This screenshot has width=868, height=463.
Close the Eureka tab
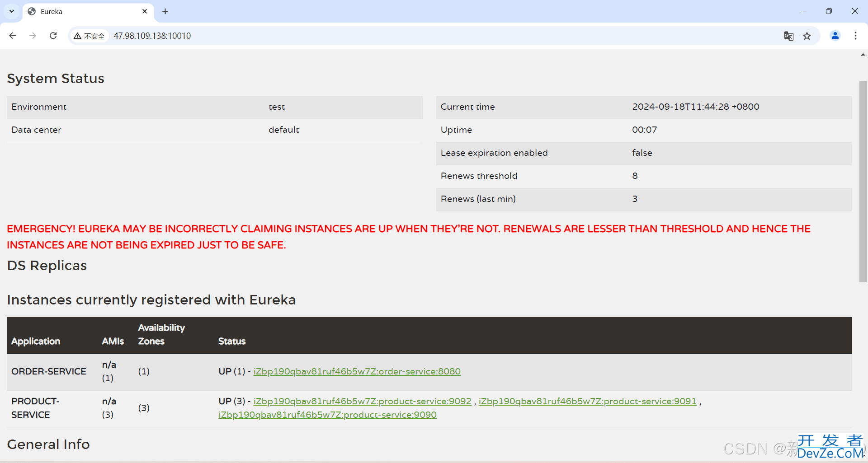145,11
